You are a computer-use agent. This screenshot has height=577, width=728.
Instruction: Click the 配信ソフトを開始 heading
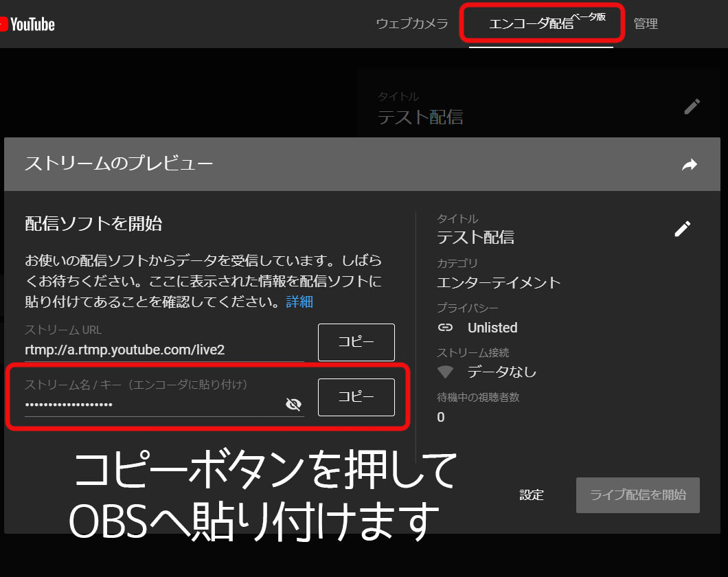(93, 224)
